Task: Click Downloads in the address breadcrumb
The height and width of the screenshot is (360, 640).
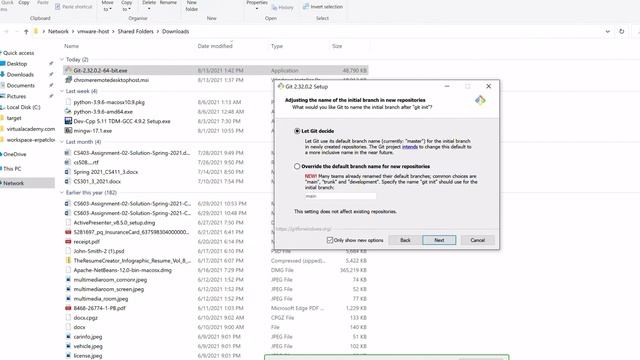Action: pos(176,31)
